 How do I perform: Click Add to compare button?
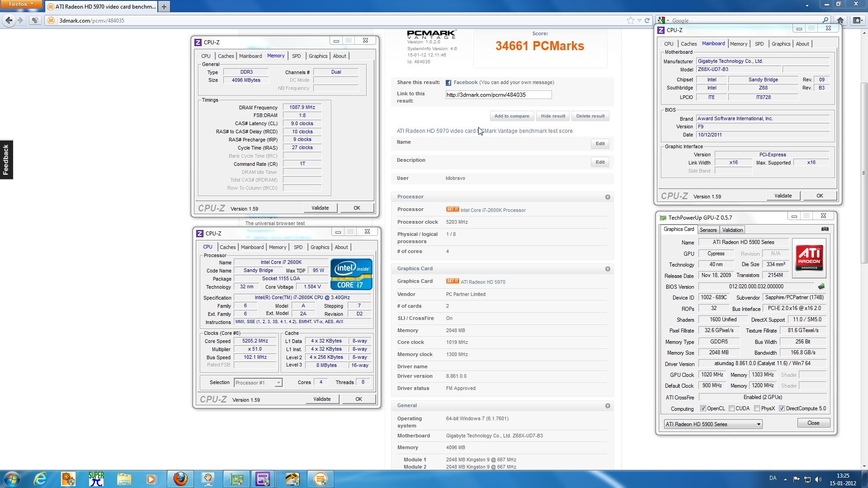[x=512, y=116]
